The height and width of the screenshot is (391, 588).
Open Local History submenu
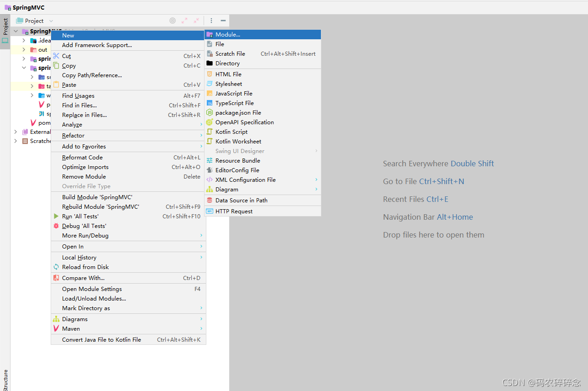pyautogui.click(x=128, y=257)
